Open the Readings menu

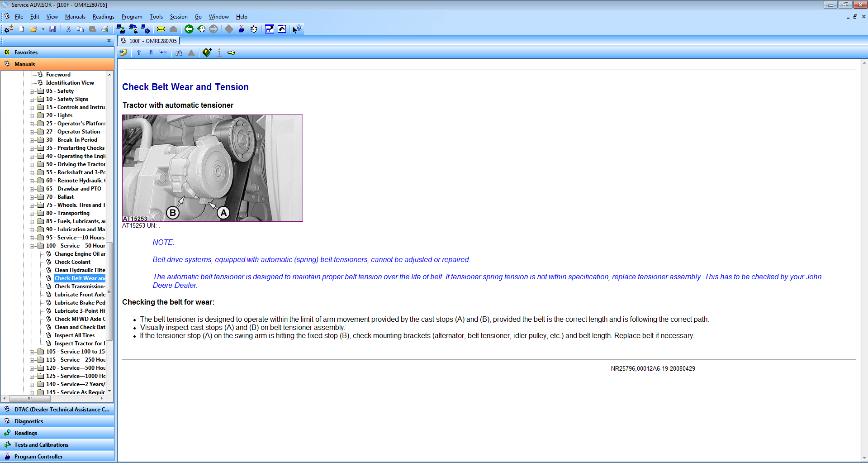(x=104, y=17)
